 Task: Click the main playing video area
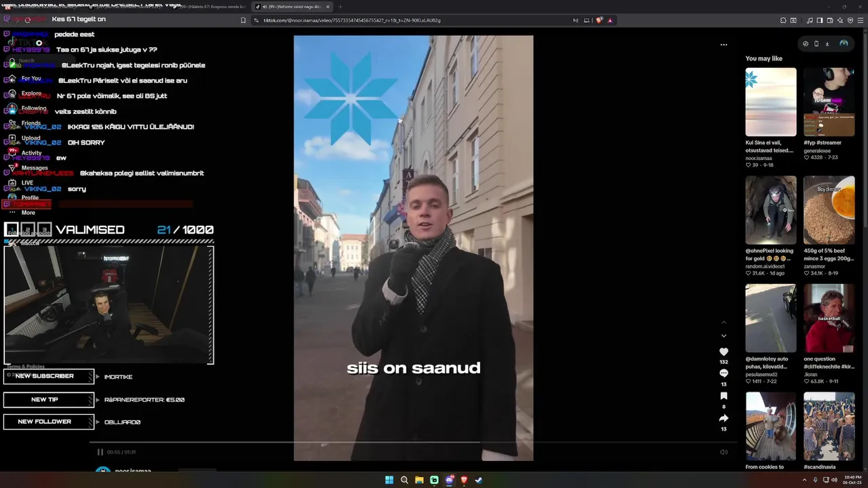[x=413, y=248]
